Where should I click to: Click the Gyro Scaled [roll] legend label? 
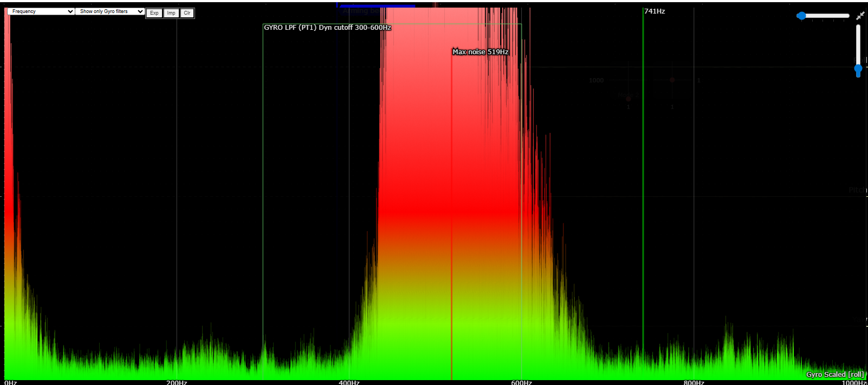click(834, 374)
